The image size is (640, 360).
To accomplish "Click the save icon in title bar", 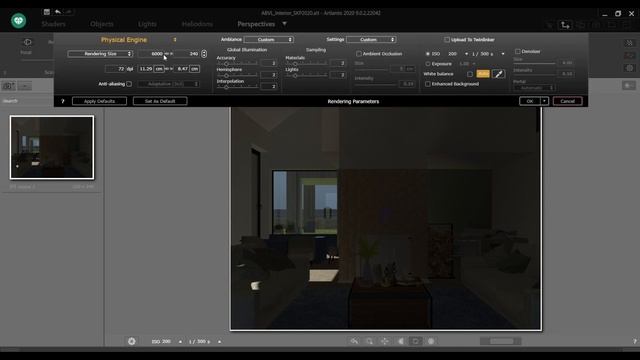I will [47, 12].
